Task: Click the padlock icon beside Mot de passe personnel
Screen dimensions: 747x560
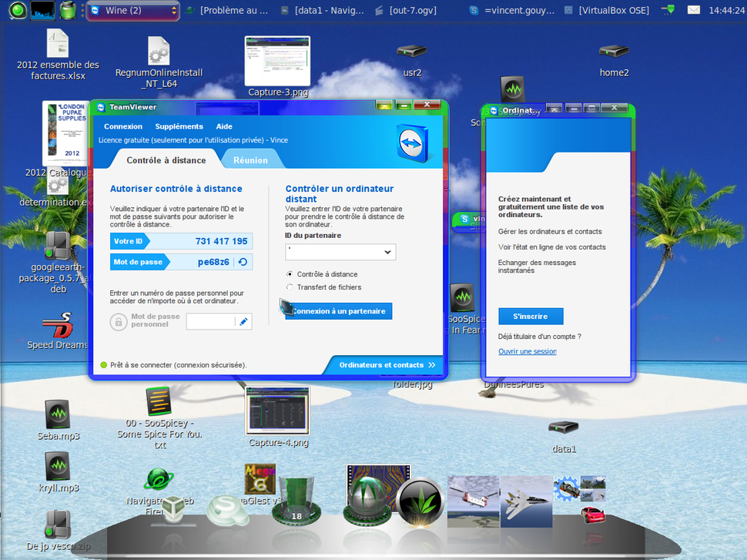Action: pos(119,322)
